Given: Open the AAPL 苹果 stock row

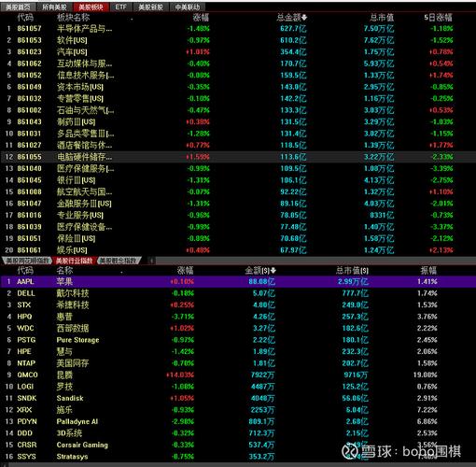Looking at the screenshot, I should 238,282.
